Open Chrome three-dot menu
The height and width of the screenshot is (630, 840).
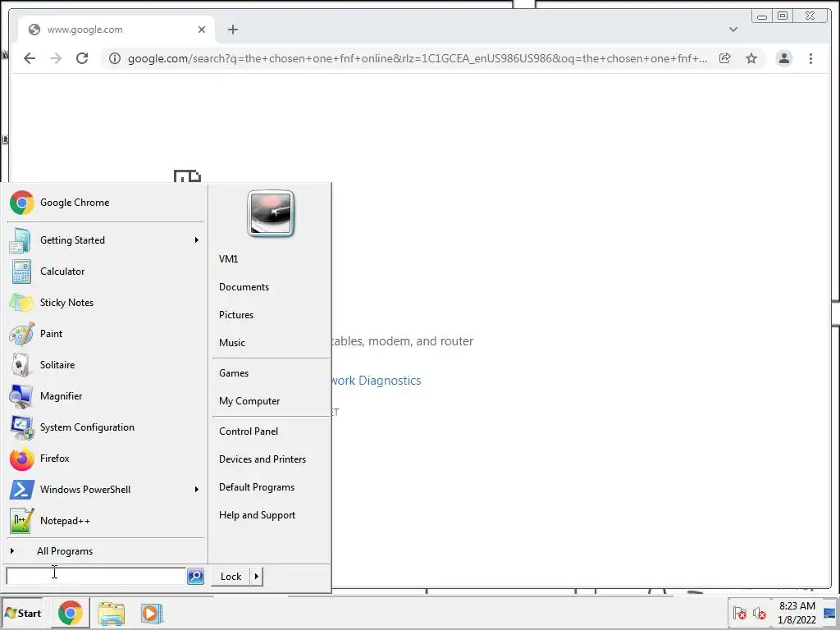(x=810, y=58)
